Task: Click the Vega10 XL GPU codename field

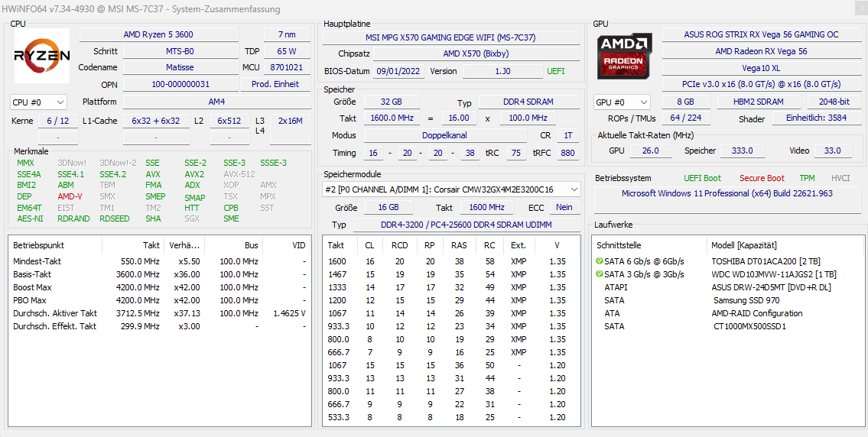Action: pyautogui.click(x=761, y=68)
